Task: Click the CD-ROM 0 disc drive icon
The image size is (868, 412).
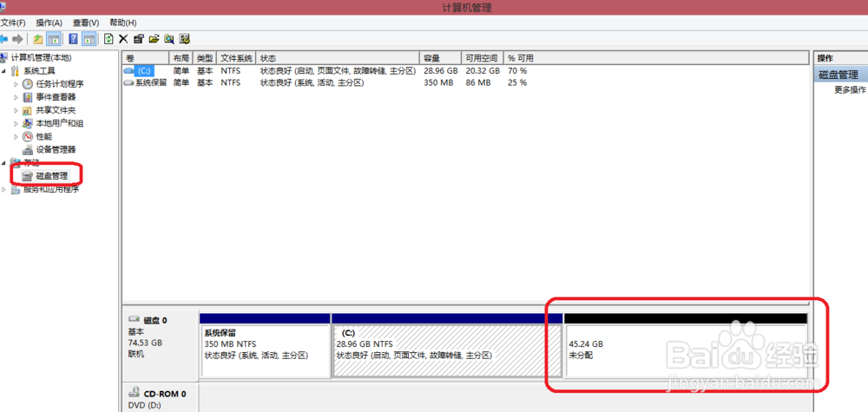Action: pos(134,393)
